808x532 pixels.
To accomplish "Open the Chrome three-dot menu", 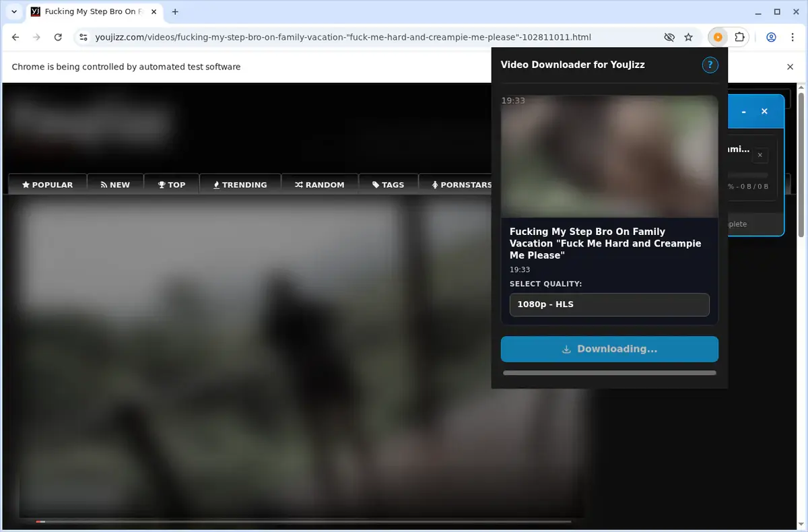I will pos(793,38).
